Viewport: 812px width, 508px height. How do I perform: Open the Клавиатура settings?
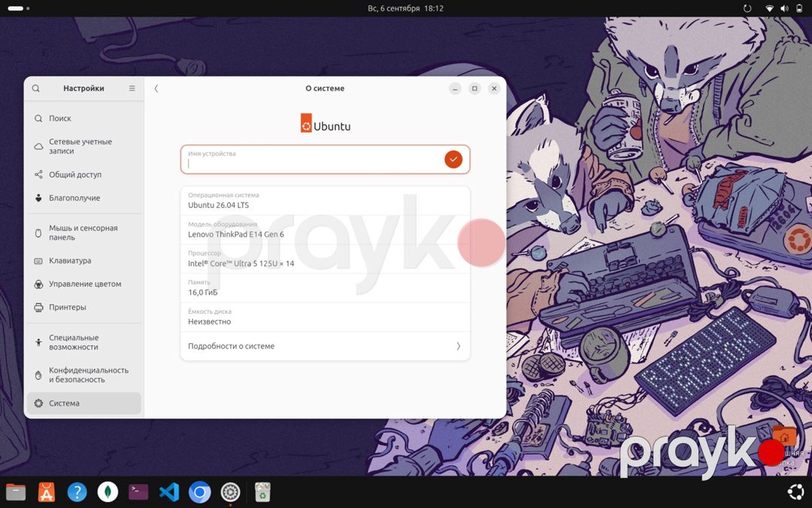pos(84,260)
